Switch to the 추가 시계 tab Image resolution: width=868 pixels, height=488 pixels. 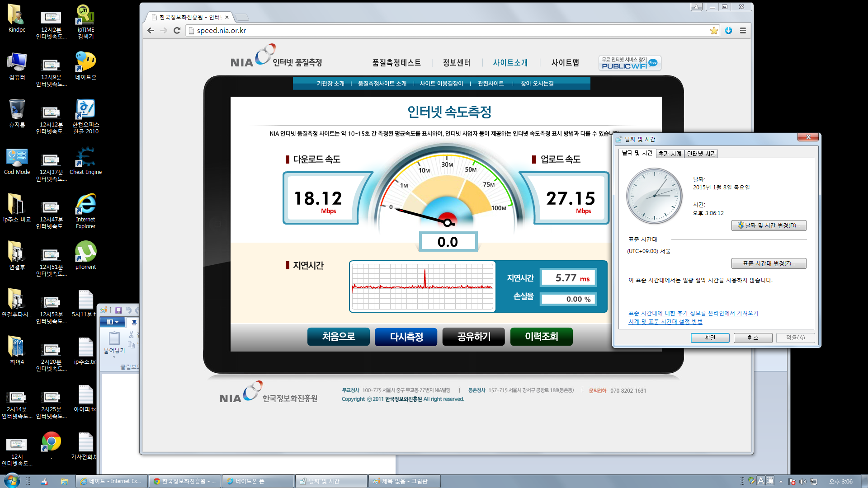(x=670, y=154)
